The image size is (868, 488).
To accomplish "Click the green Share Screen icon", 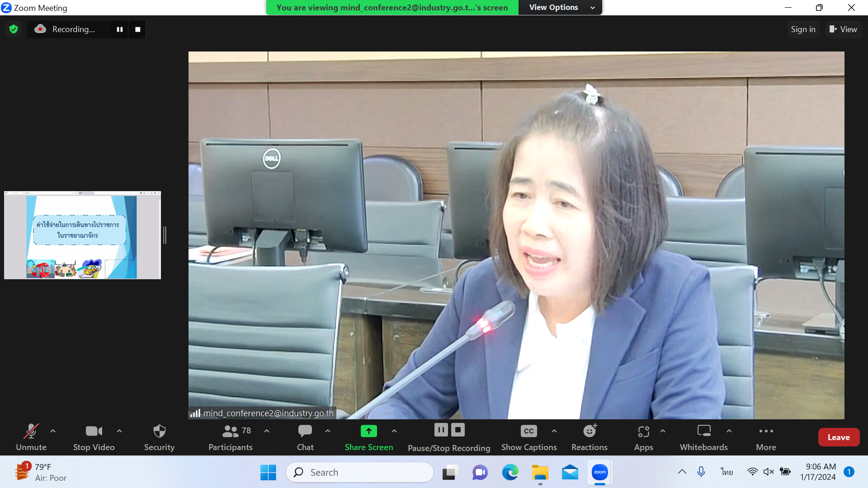I will coord(368,431).
